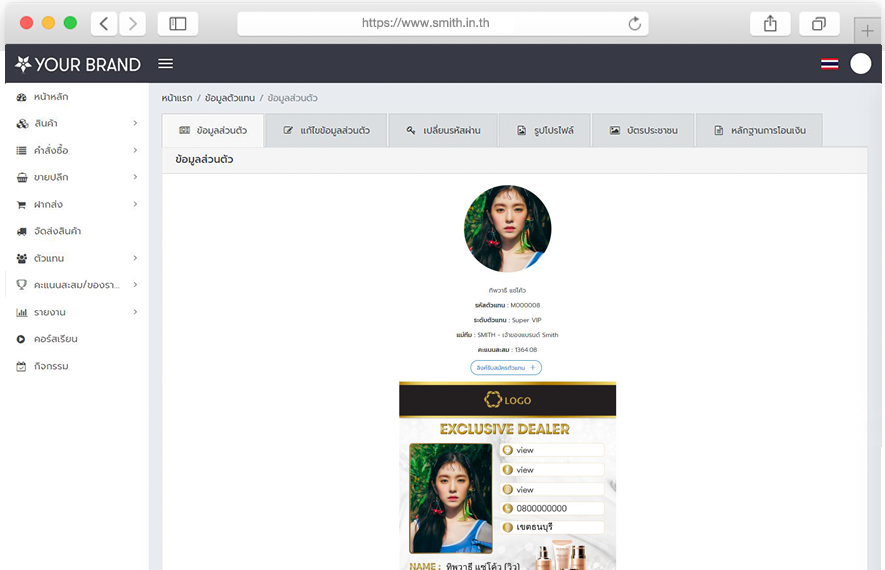Expand the สินค้า menu chevron
This screenshot has width=885, height=570.
135,123
